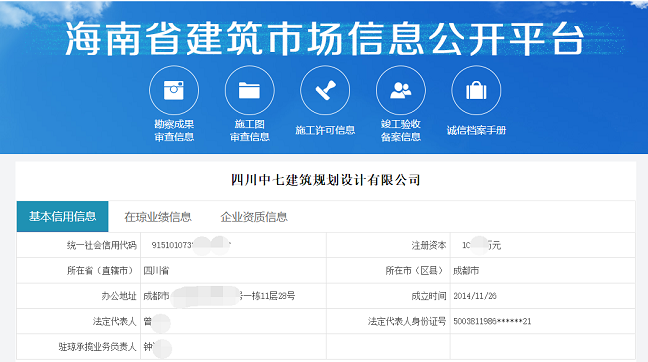This screenshot has width=648, height=362.
Task: Click the 施工许可信息 text link
Action: (325, 131)
